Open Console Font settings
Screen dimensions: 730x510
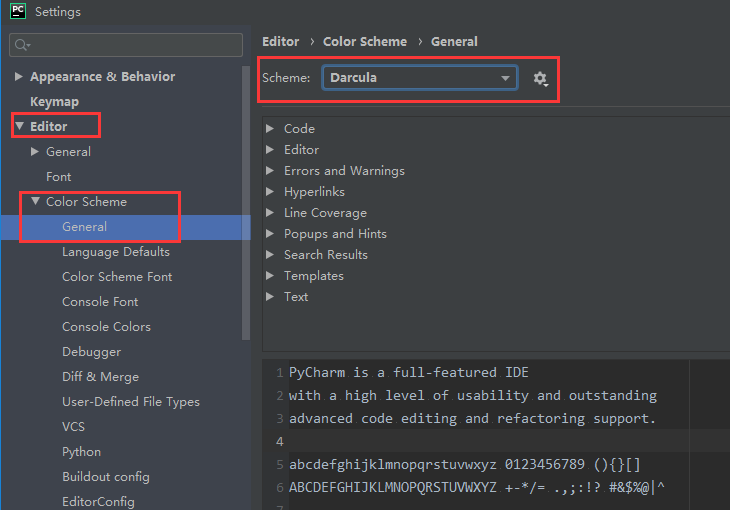point(100,302)
